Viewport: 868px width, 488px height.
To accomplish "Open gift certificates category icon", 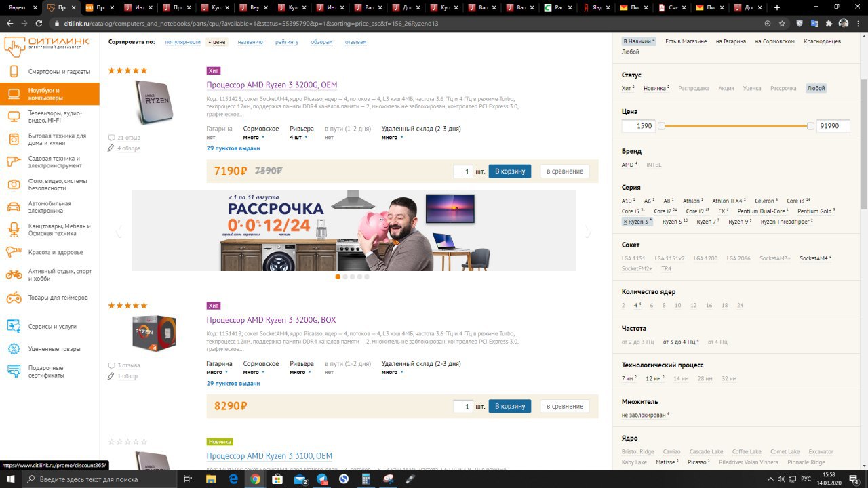I will point(14,371).
